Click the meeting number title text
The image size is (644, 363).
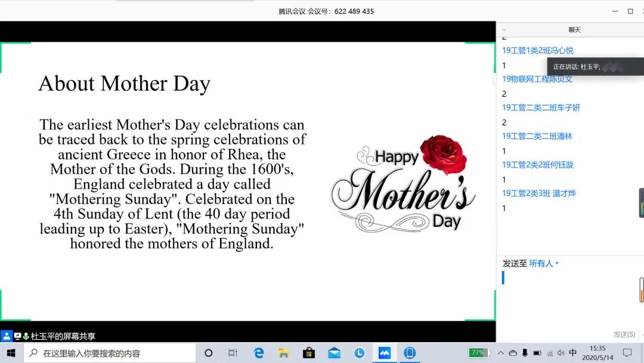(x=326, y=11)
